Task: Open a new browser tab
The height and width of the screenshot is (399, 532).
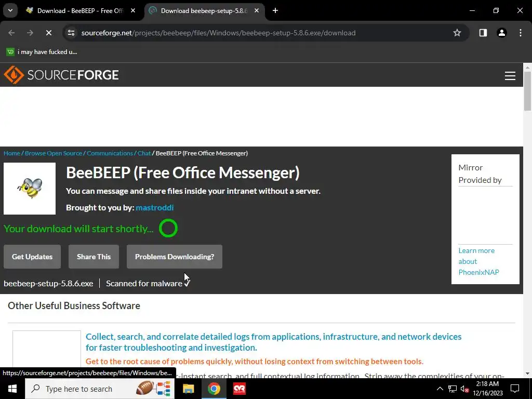Action: 275,10
